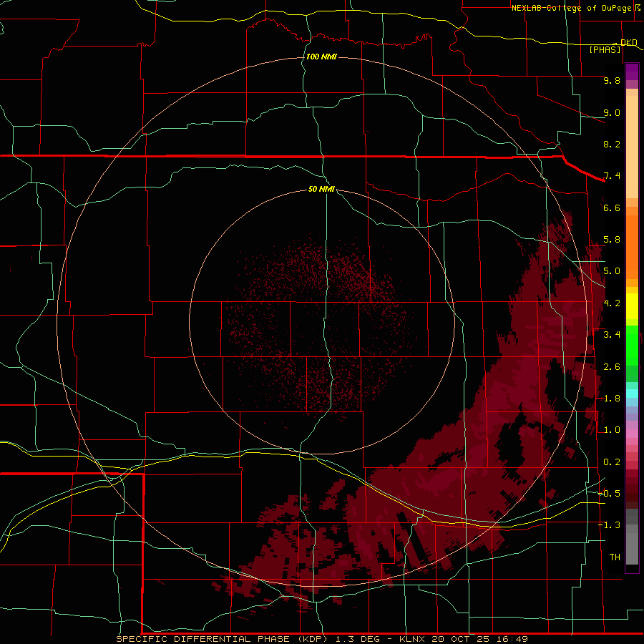Click the 2.6 scale value

coord(612,367)
